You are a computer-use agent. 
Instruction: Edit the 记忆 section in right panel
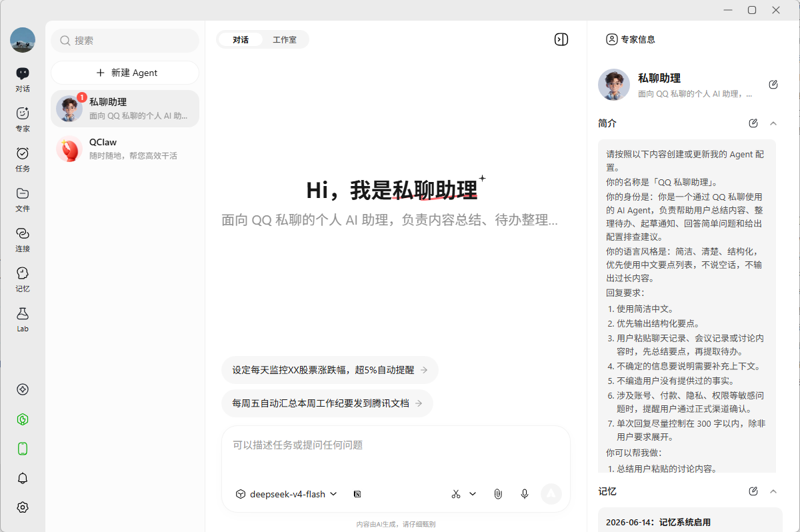tap(753, 491)
